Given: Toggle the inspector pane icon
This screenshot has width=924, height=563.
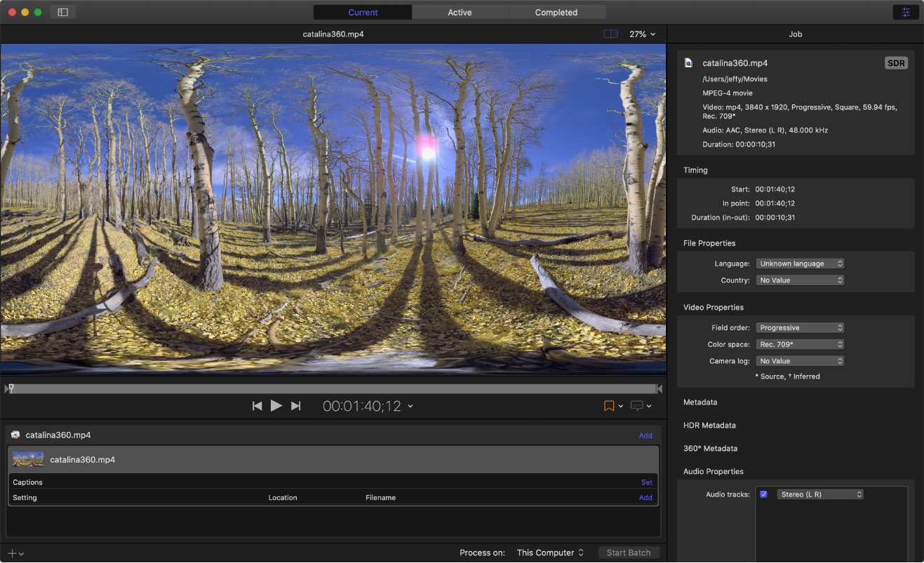Looking at the screenshot, I should 906,12.
